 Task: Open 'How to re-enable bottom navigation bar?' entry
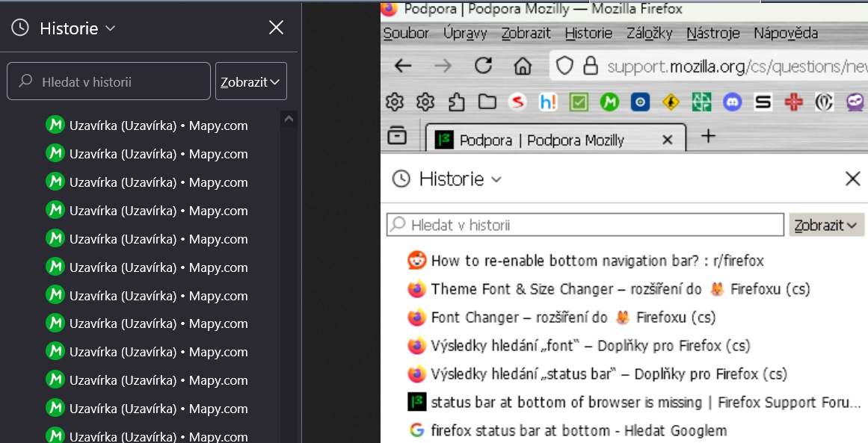pyautogui.click(x=585, y=261)
